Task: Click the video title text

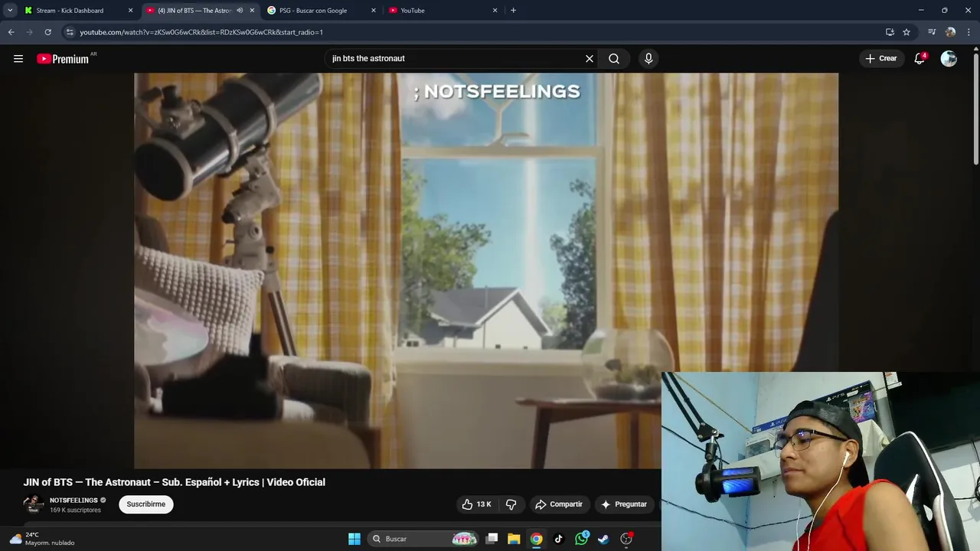Action: point(175,482)
